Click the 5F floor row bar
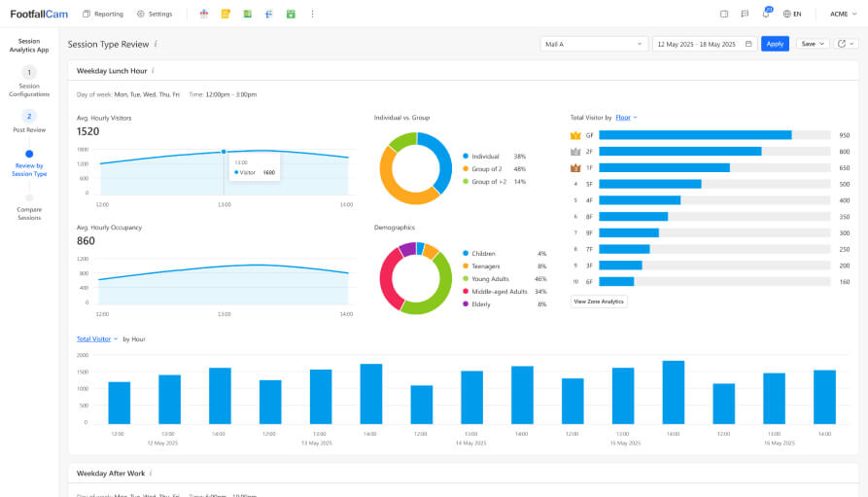This screenshot has width=868, height=497. pos(650,184)
